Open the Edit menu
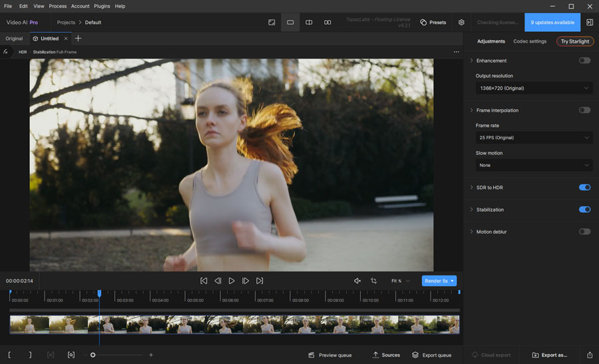The width and height of the screenshot is (599, 364). [x=23, y=6]
